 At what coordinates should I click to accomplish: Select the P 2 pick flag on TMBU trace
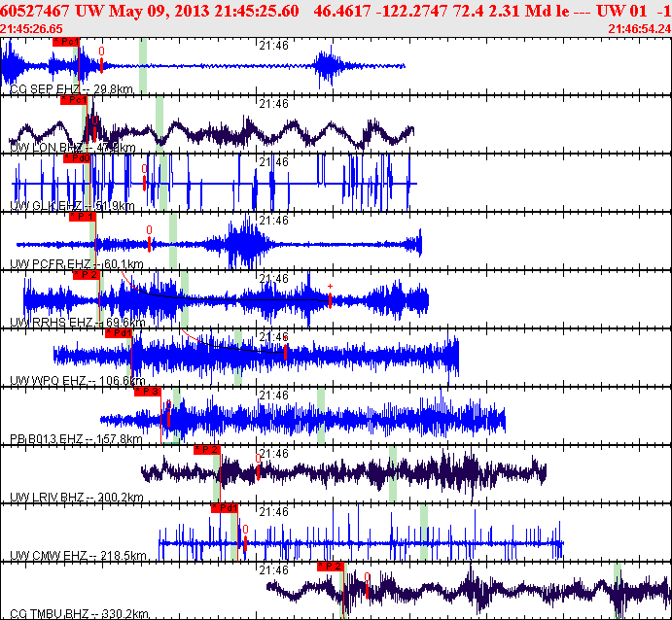tap(331, 567)
